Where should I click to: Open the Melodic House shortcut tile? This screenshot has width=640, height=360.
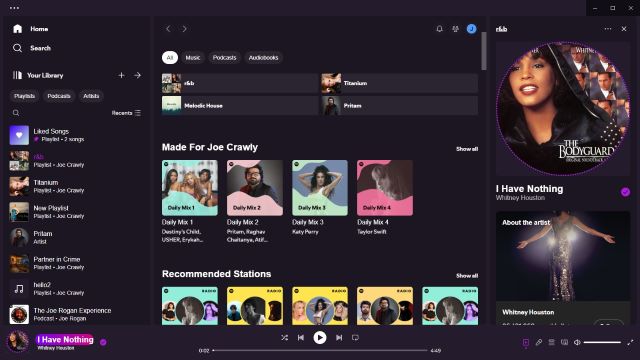[240, 106]
